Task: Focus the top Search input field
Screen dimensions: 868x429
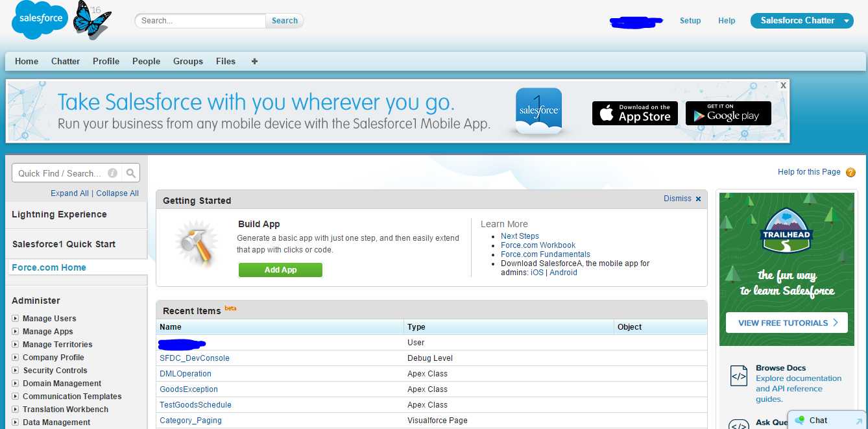Action: pyautogui.click(x=200, y=21)
